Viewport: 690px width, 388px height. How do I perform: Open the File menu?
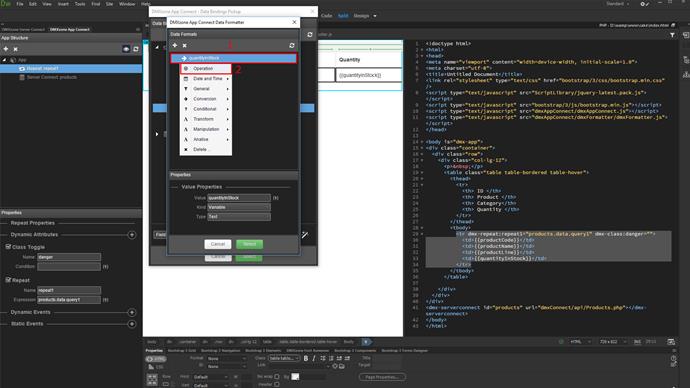point(20,4)
